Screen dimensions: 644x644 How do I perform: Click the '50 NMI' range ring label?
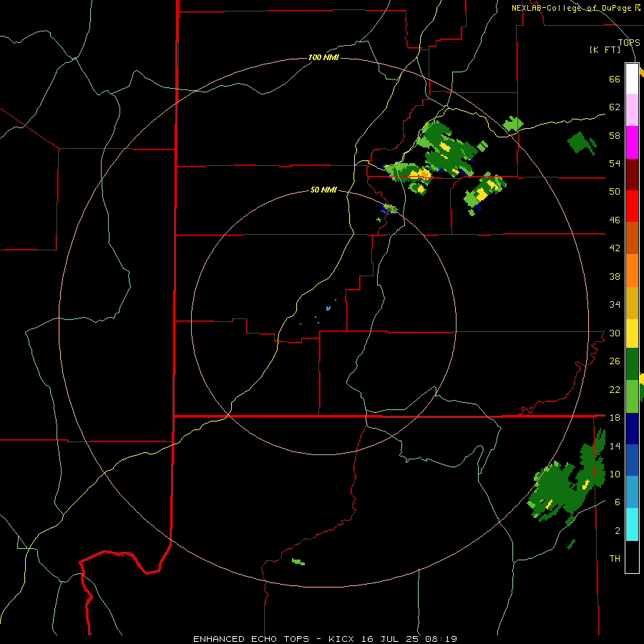pos(323,190)
